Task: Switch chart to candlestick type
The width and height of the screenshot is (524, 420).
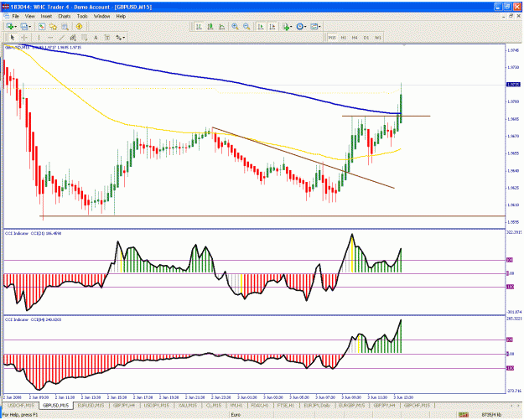Action: coord(210,26)
